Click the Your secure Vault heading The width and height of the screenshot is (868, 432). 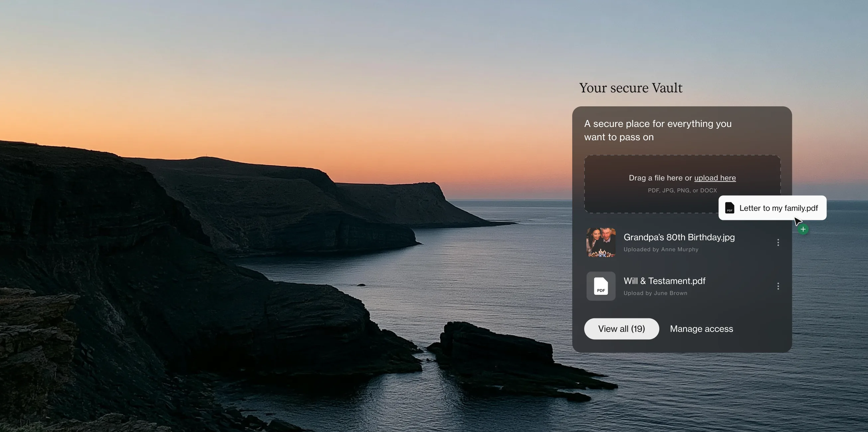630,88
